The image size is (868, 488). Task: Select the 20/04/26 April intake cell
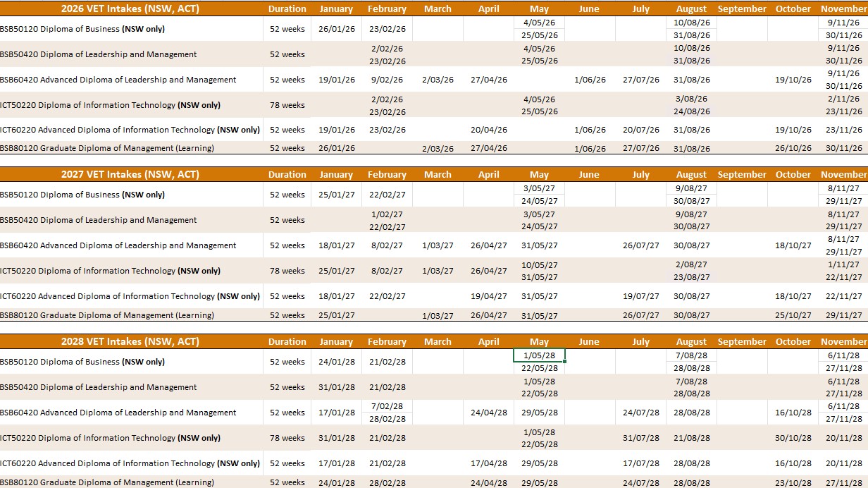(x=488, y=130)
